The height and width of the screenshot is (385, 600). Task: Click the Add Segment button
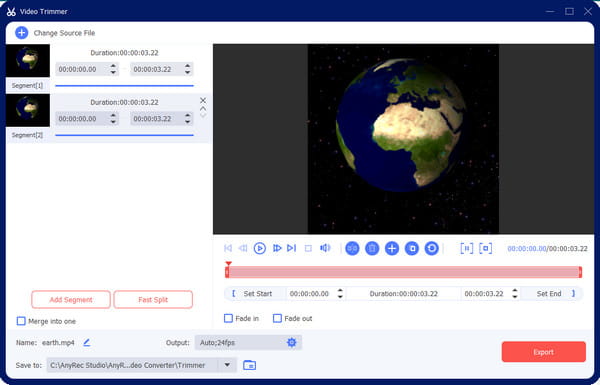[x=71, y=300]
